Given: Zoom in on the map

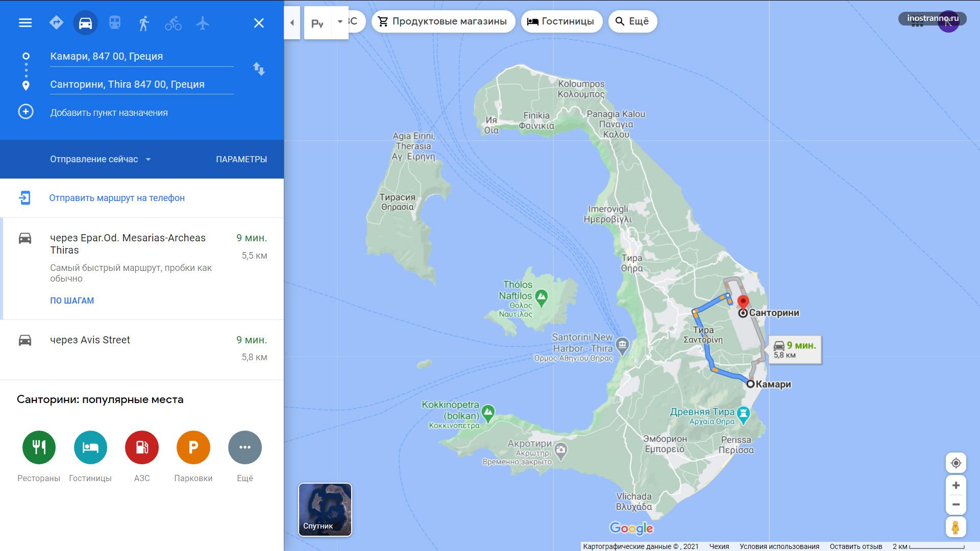Looking at the screenshot, I should (956, 485).
